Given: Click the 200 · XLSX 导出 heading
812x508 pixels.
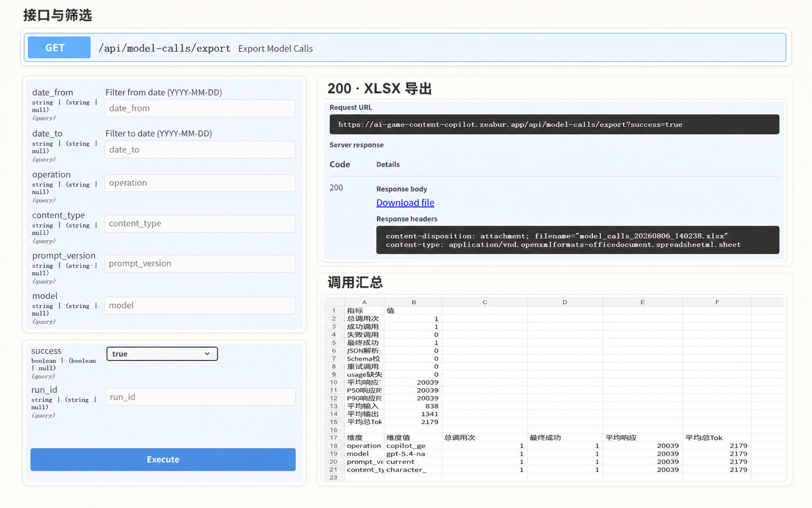Looking at the screenshot, I should pyautogui.click(x=380, y=89).
